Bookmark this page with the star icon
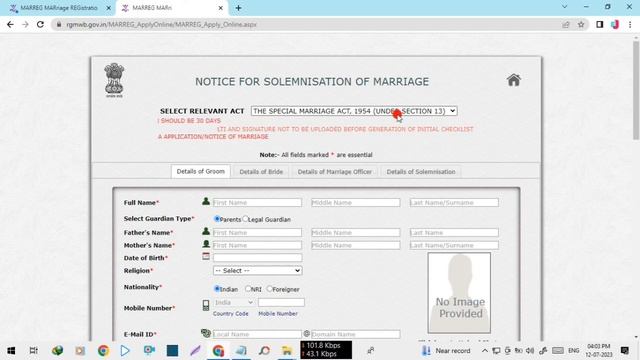640x360 pixels. pyautogui.click(x=581, y=24)
